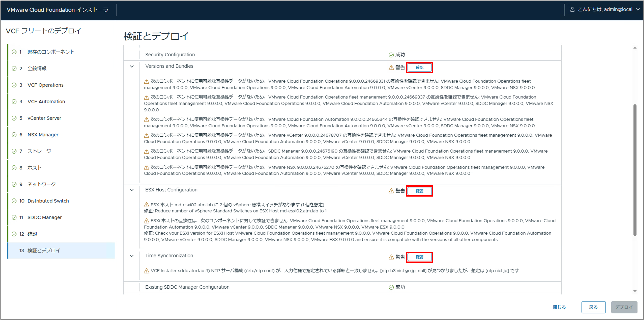This screenshot has height=320, width=644.
Task: Click the 閉じる close link
Action: (x=559, y=307)
